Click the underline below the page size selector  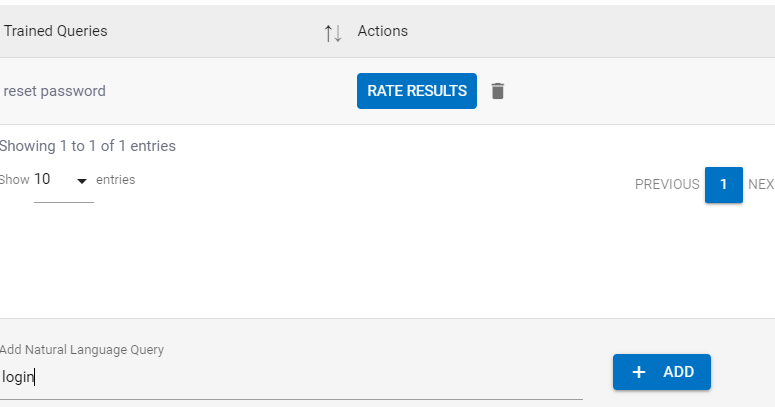pos(64,202)
